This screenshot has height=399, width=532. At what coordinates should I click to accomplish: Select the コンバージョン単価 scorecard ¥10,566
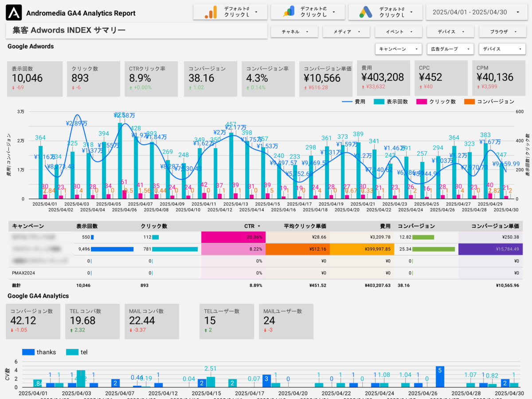coord(326,79)
